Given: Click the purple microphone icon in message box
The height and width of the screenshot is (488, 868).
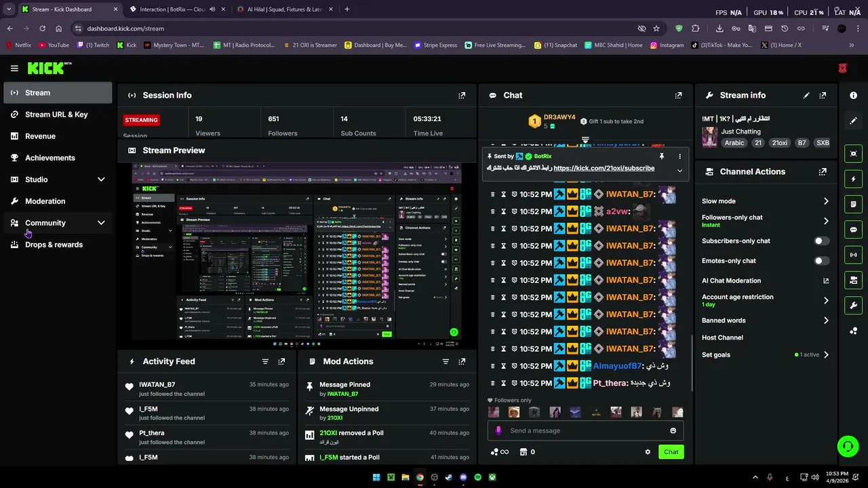Looking at the screenshot, I should pyautogui.click(x=498, y=430).
